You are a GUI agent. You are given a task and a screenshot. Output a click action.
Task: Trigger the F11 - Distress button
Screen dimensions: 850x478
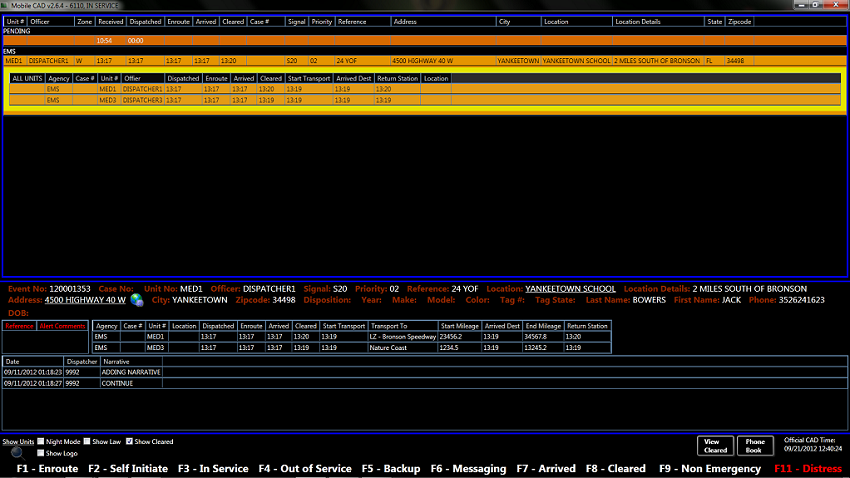click(809, 468)
